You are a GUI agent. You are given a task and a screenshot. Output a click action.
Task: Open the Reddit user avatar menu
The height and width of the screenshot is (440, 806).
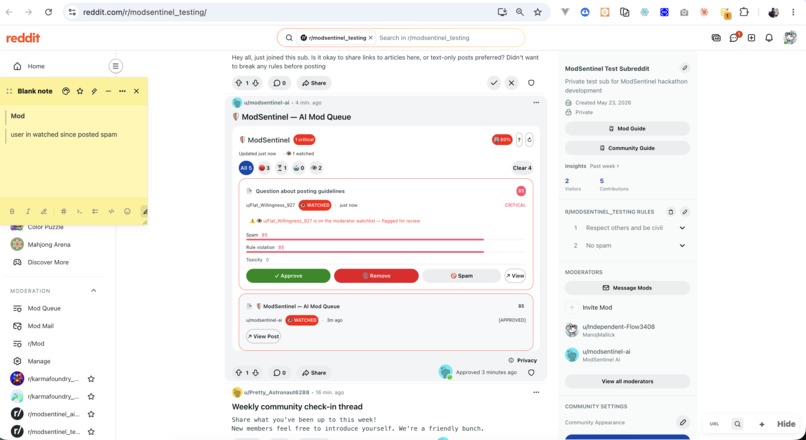(x=790, y=38)
